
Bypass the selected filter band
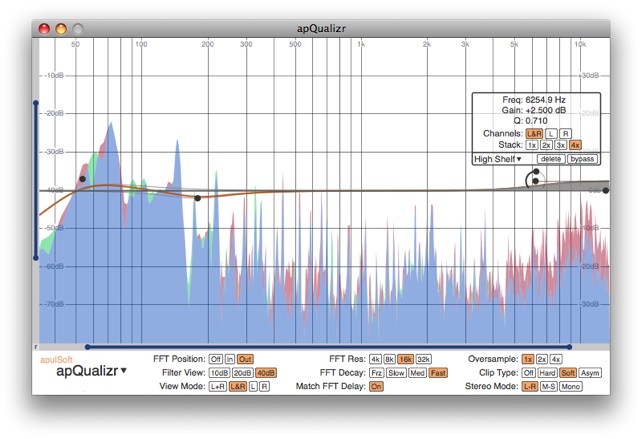(582, 159)
